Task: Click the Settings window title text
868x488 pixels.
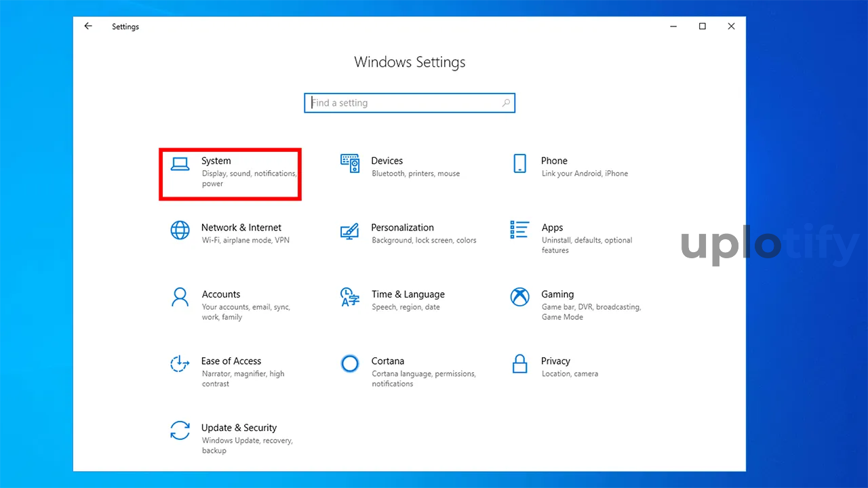Action: (x=125, y=26)
